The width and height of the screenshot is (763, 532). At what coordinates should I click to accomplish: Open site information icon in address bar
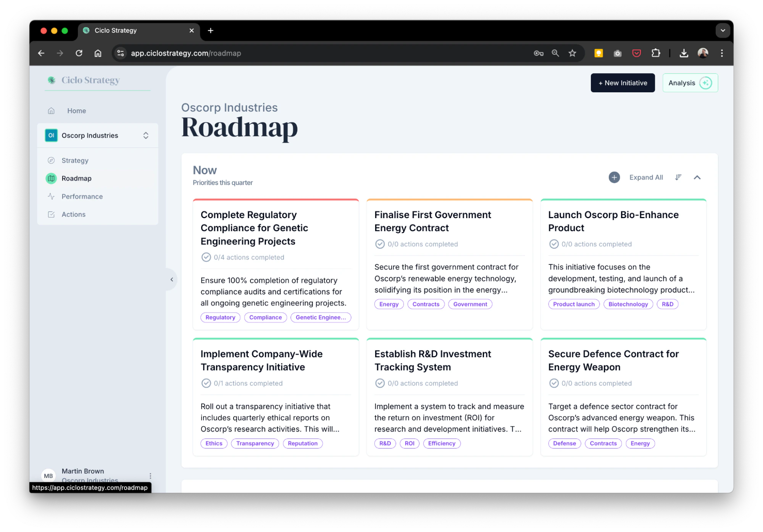[x=121, y=53]
